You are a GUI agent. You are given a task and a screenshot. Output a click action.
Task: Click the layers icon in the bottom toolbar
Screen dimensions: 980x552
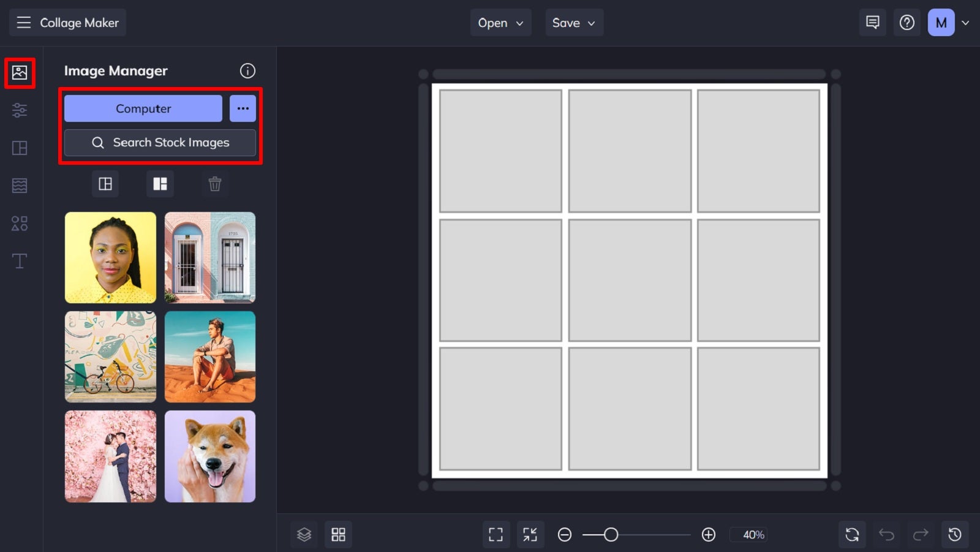click(304, 534)
